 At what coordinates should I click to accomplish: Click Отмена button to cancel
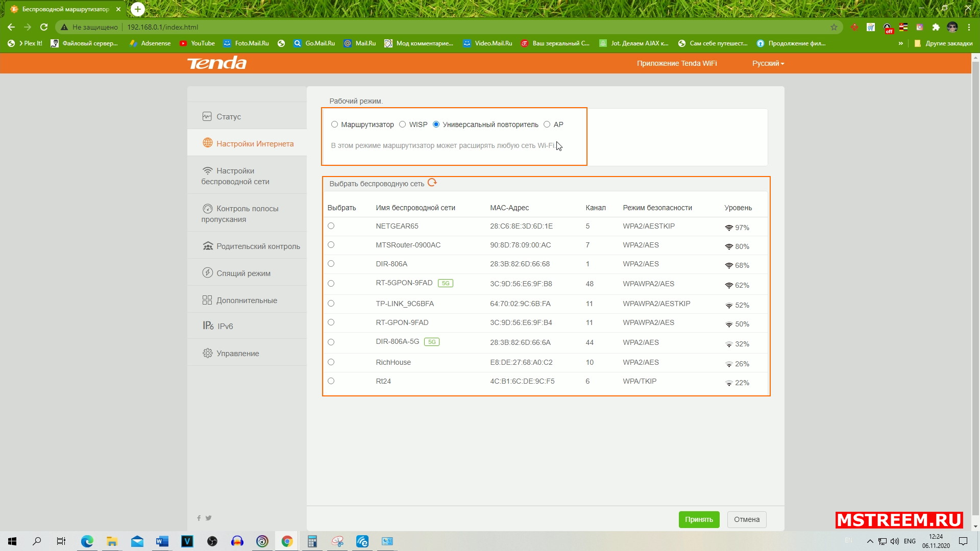[746, 519]
